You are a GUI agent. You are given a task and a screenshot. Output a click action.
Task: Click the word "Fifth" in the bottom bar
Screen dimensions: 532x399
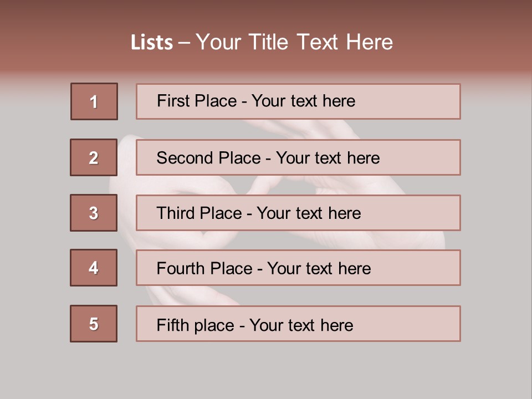click(x=173, y=325)
